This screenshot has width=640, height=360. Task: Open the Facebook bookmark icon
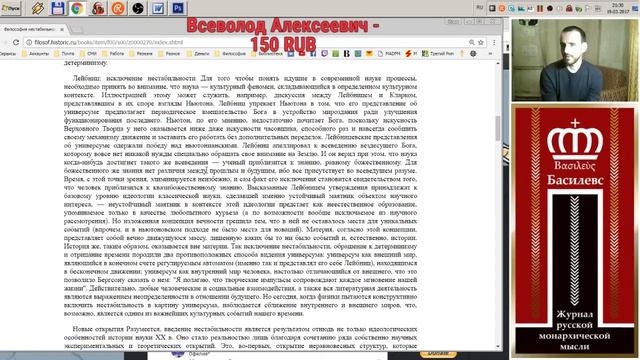pos(313,53)
